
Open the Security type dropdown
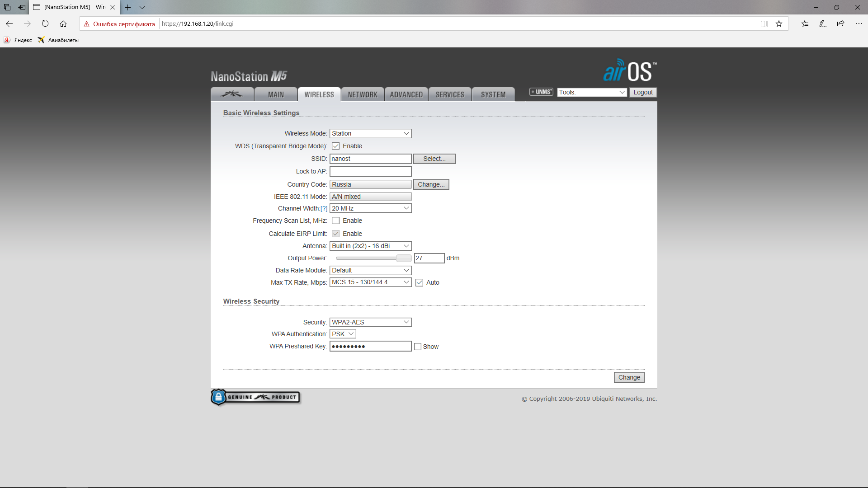pos(370,322)
